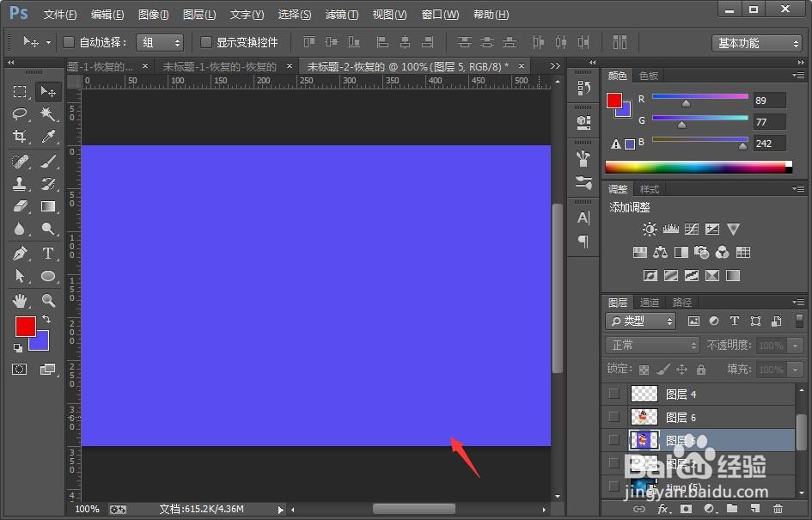The width and height of the screenshot is (812, 520).
Task: Add a Curves adjustment
Action: (692, 229)
